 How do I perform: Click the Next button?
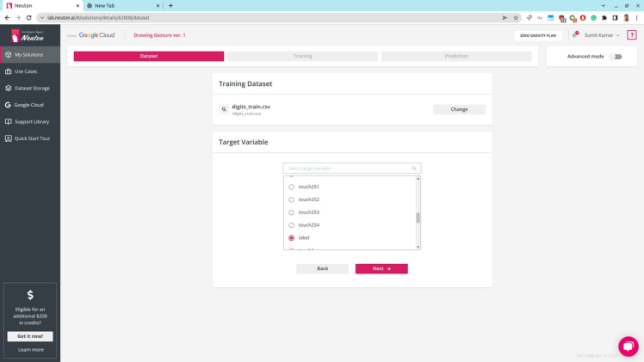381,268
